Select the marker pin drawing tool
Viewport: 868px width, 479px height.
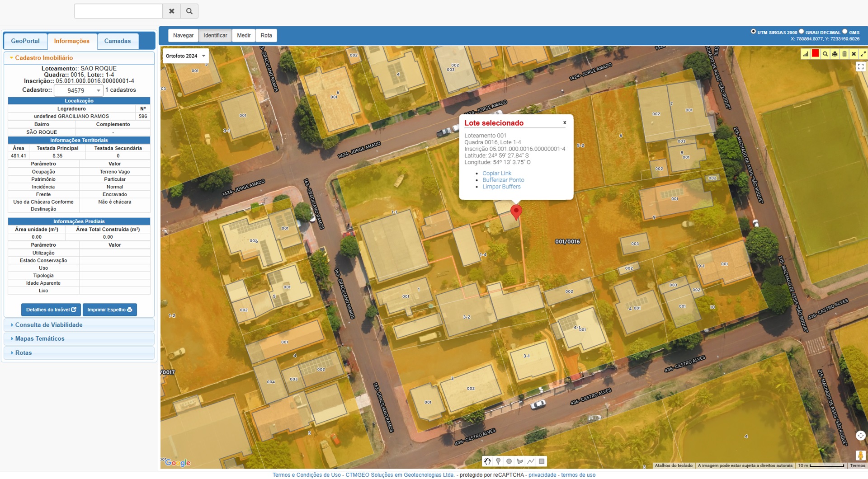[498, 461]
